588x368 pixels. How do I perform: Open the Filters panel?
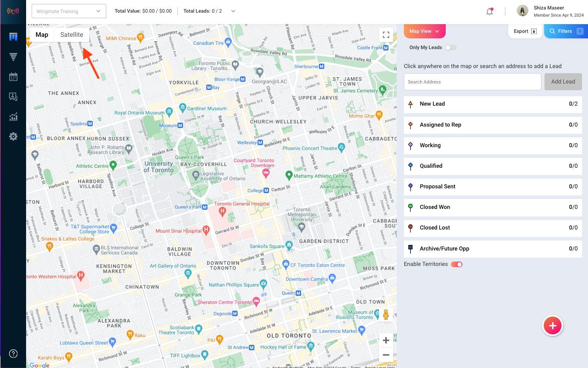[566, 31]
